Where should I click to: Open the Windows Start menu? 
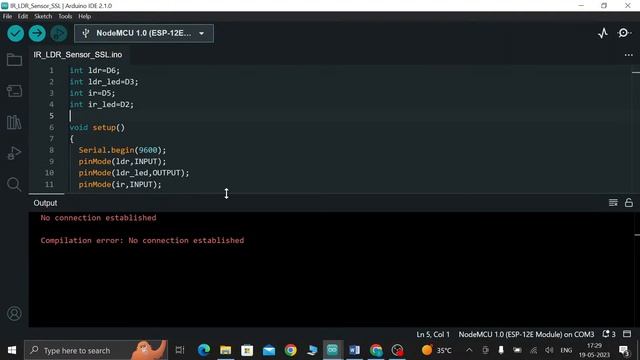tap(12, 350)
